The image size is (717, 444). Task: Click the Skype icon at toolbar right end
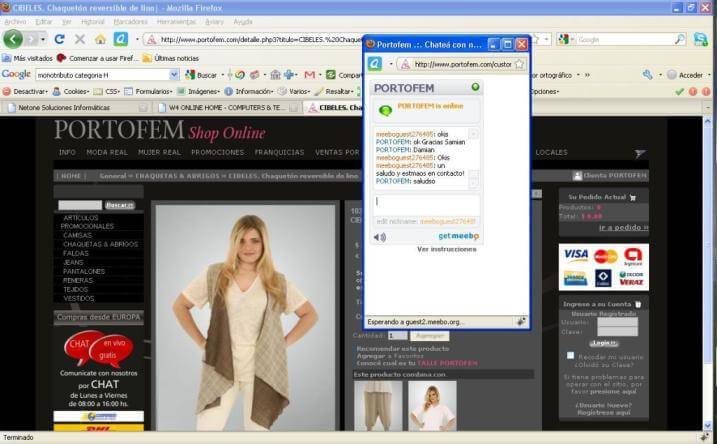pos(701,39)
